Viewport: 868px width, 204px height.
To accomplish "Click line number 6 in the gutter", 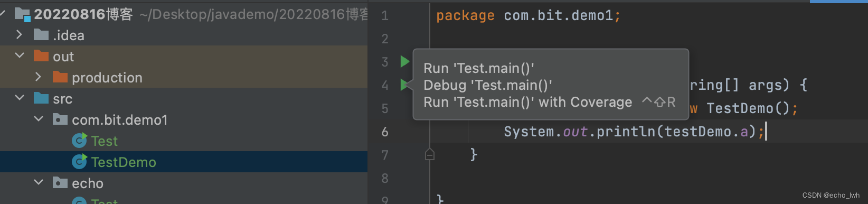I will pos(385,132).
